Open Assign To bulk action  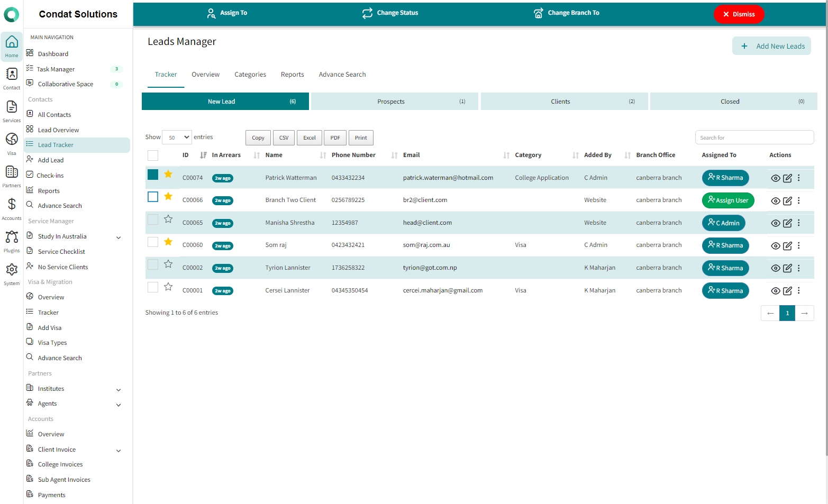pyautogui.click(x=227, y=13)
